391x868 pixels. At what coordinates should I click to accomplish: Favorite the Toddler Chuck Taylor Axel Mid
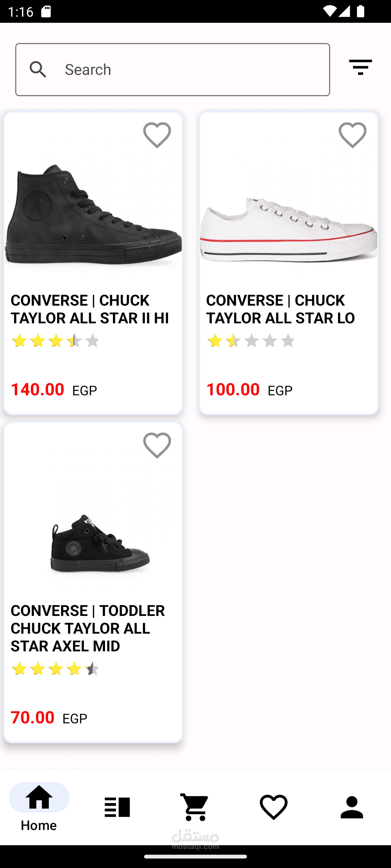click(x=157, y=446)
